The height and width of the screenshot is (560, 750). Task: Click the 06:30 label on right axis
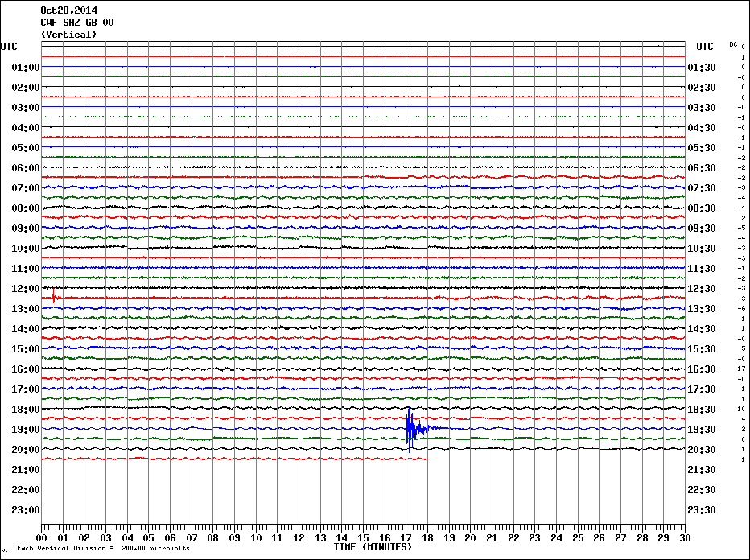click(702, 168)
